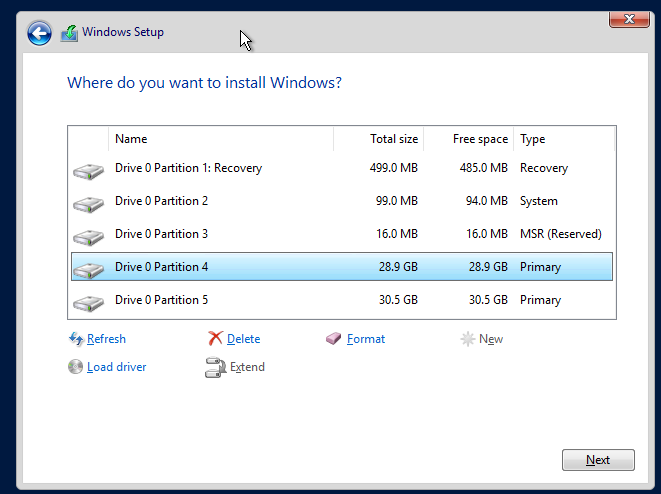Click the grayed New starburst icon
661x494 pixels.
tap(468, 339)
